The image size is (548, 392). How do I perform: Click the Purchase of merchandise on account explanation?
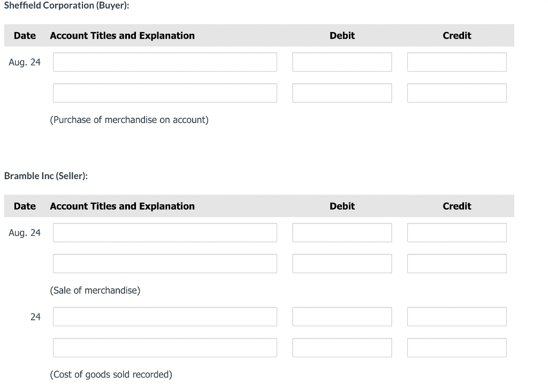coord(129,120)
